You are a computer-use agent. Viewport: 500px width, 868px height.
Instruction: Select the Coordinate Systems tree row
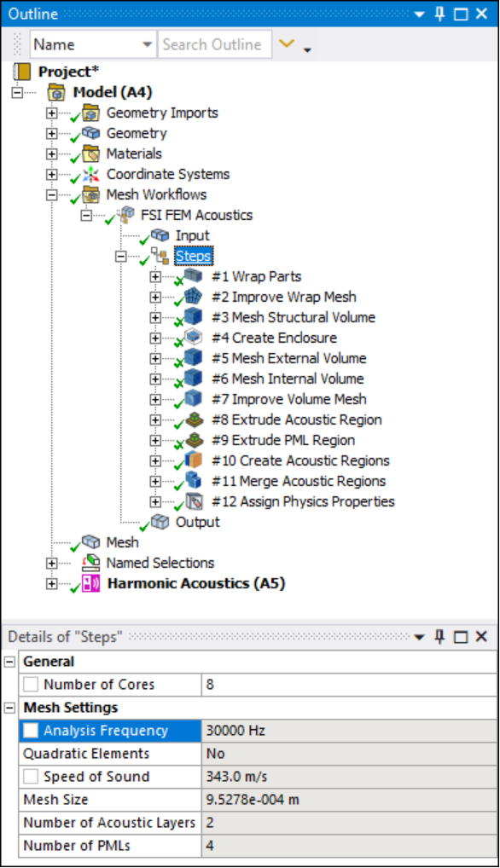(x=168, y=175)
